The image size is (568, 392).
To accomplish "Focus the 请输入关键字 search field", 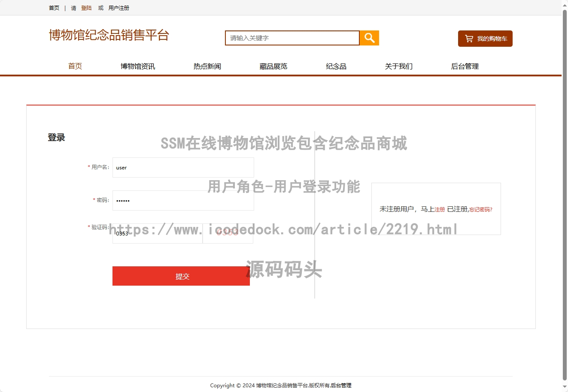I will point(292,38).
